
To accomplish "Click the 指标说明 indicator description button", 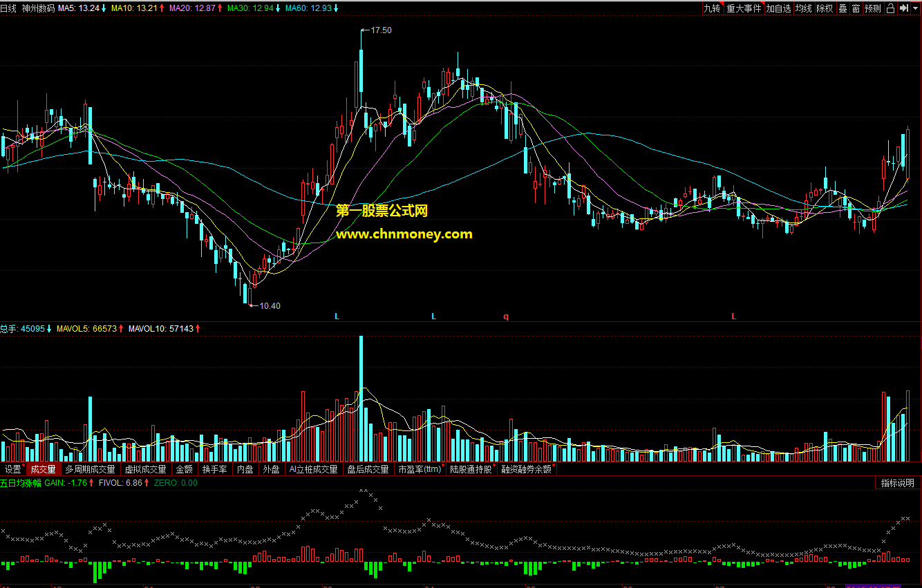I will coord(897,483).
